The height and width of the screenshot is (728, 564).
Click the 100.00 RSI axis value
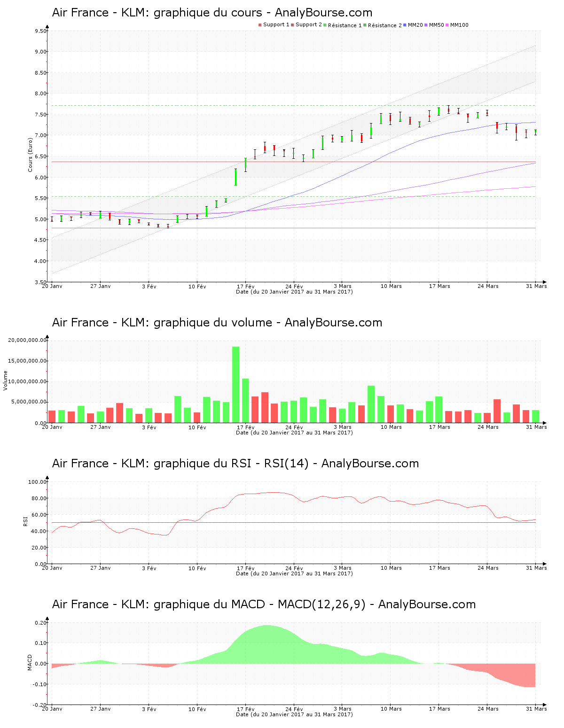pos(38,482)
